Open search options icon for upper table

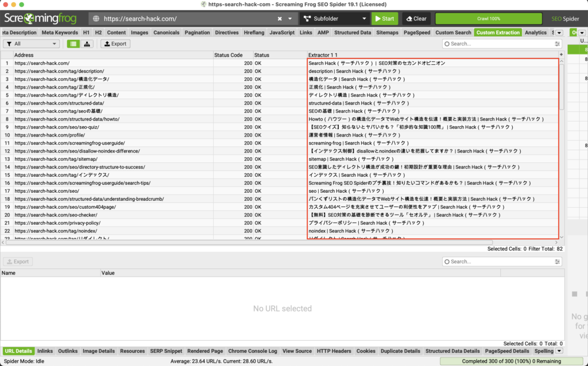[558, 44]
